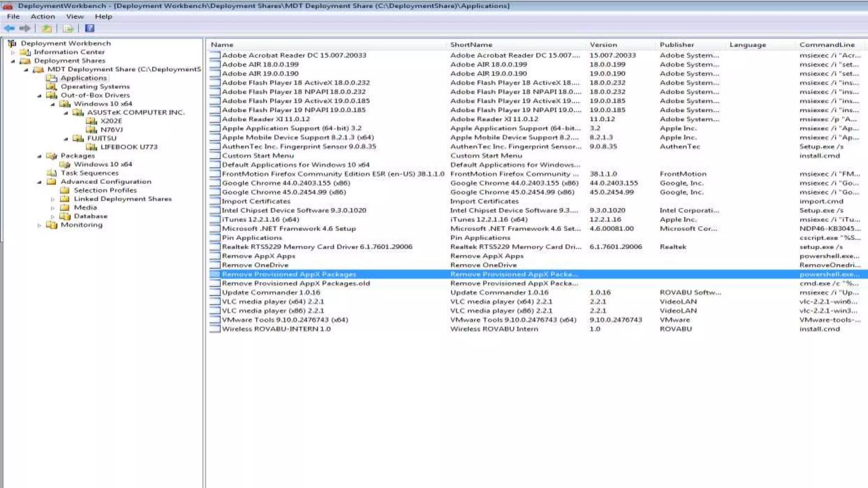Click the Monitoring folder icon

tap(52, 225)
